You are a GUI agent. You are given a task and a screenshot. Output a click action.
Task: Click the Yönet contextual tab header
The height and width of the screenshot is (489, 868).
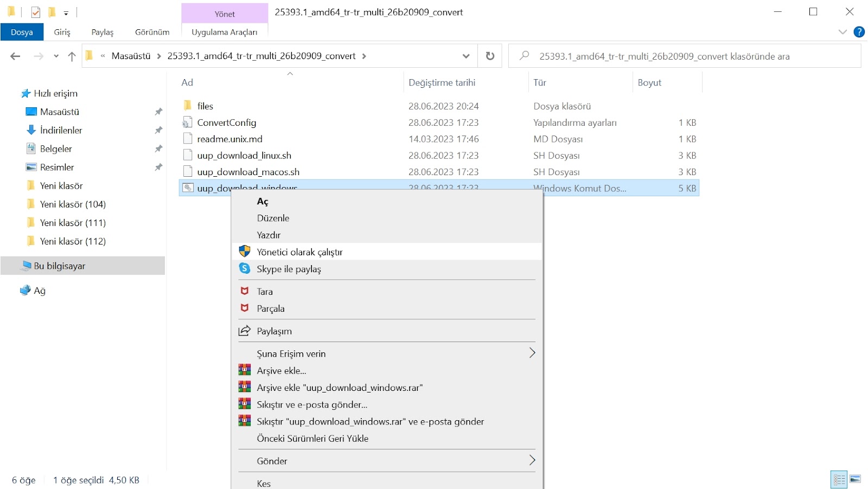(225, 14)
